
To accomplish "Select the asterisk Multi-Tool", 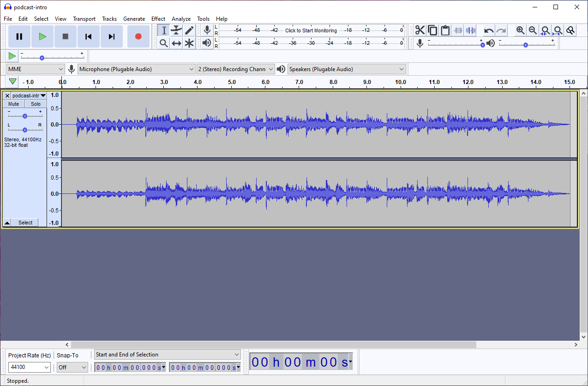I will click(x=189, y=43).
